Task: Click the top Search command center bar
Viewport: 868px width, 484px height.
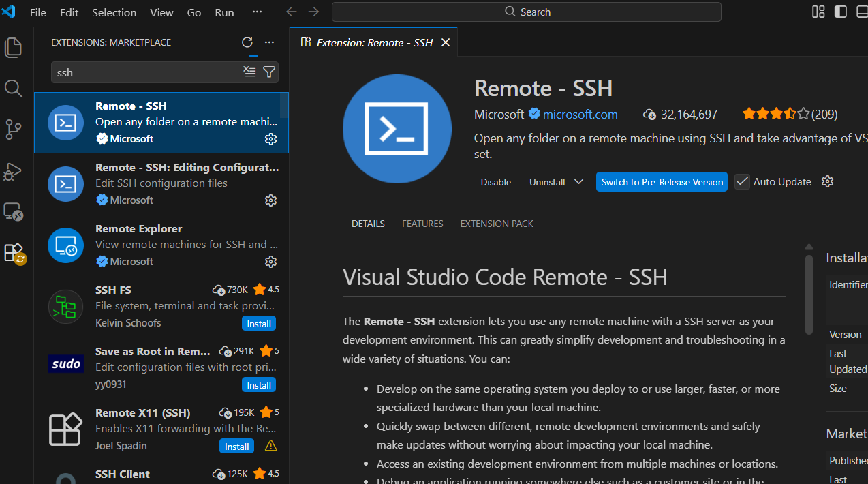Action: click(x=526, y=12)
